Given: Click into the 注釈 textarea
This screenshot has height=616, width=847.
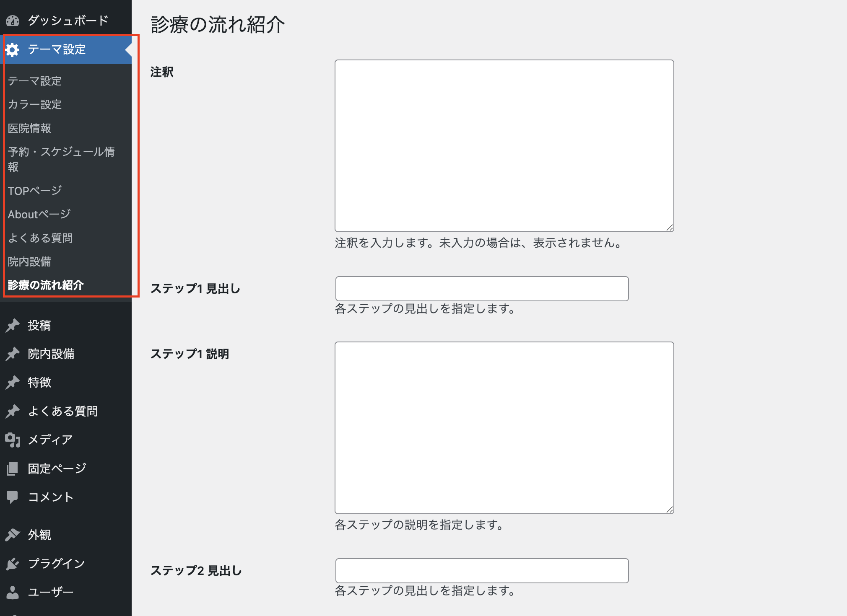Looking at the screenshot, I should point(504,145).
